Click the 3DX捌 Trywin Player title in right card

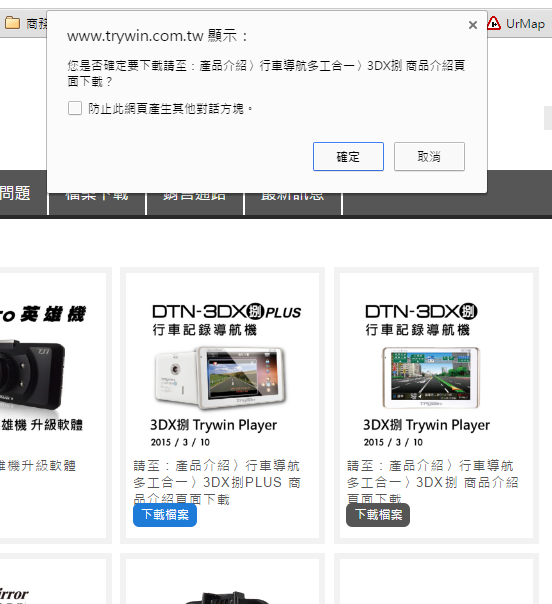pyautogui.click(x=426, y=425)
